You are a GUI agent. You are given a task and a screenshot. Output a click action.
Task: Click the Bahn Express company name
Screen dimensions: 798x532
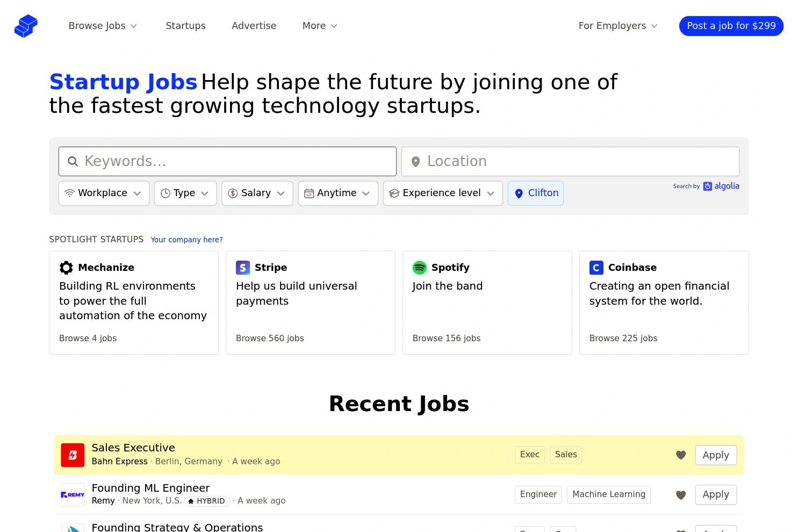click(x=119, y=462)
